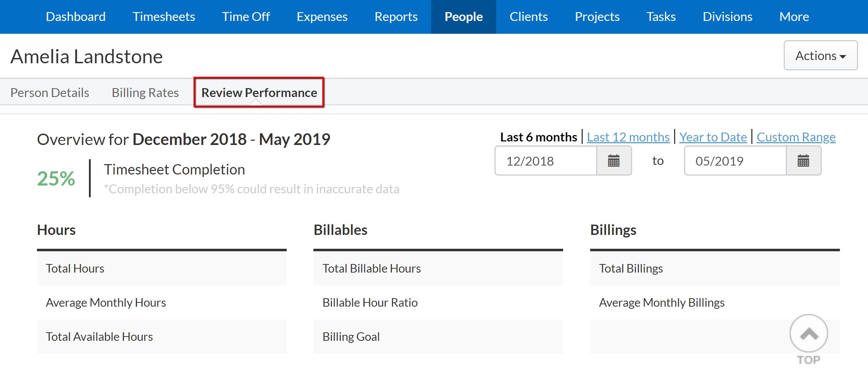The height and width of the screenshot is (387, 868).
Task: Click the 05/2019 end date field
Action: (x=736, y=161)
